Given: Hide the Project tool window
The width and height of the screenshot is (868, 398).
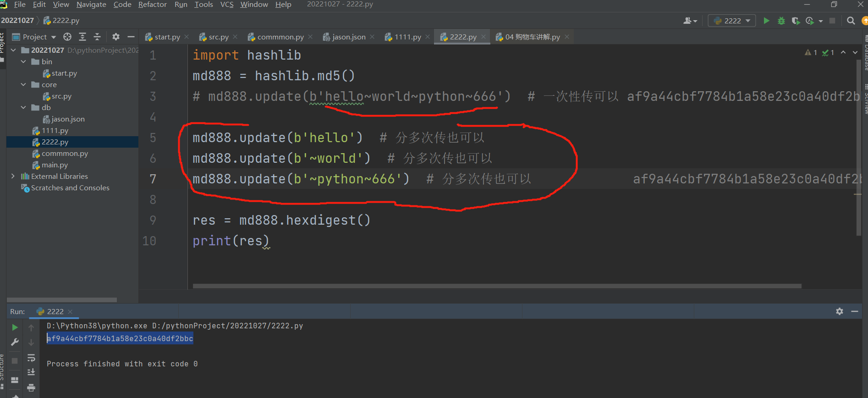Looking at the screenshot, I should pyautogui.click(x=131, y=37).
